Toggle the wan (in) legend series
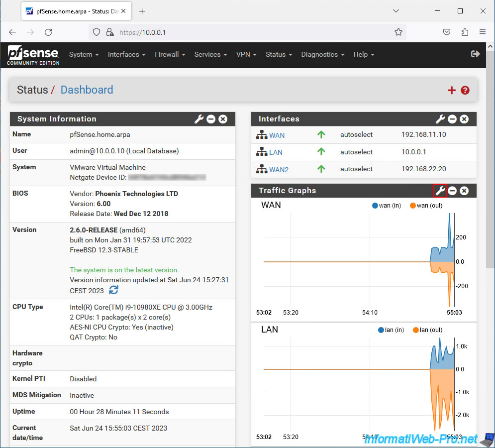This screenshot has height=448, width=495. point(387,206)
